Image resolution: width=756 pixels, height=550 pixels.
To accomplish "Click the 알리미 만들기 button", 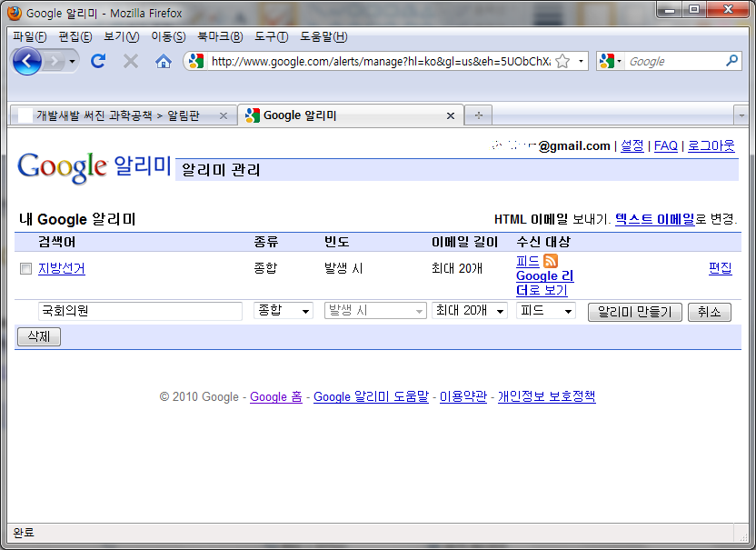I will coord(634,312).
